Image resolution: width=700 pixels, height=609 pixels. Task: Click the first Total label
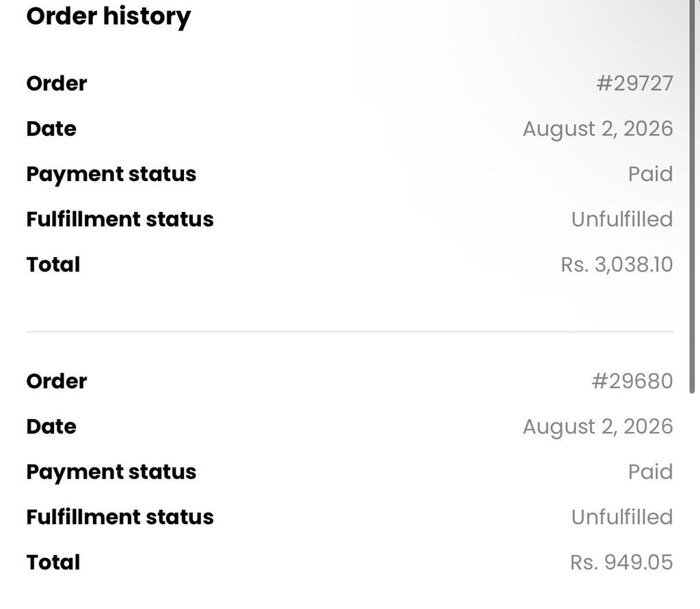click(53, 265)
